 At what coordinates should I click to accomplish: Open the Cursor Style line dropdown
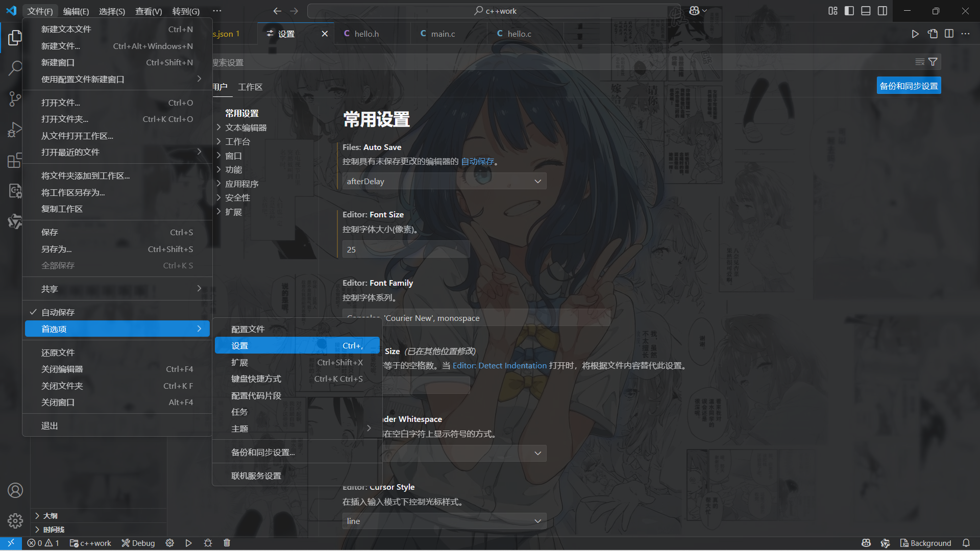point(444,521)
